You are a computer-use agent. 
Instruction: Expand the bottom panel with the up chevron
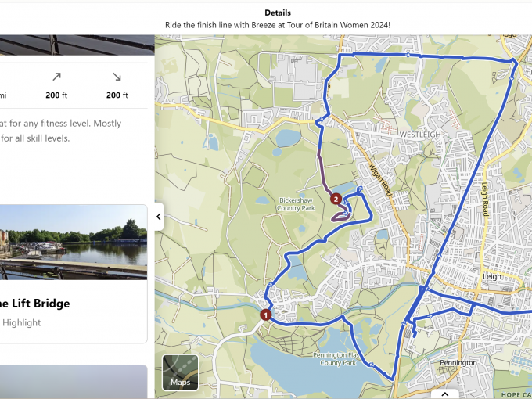(x=445, y=394)
